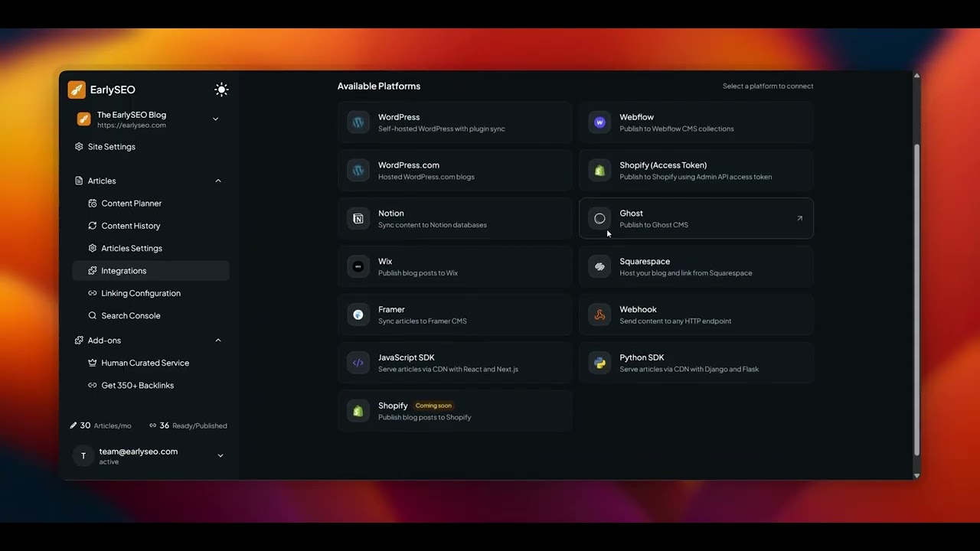Click the scrollbar up arrow

coord(917,76)
